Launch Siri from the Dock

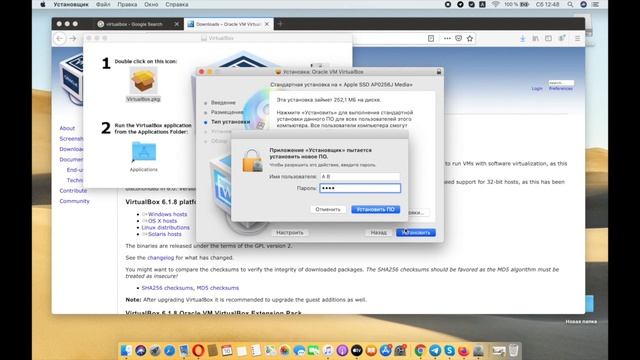pyautogui.click(x=141, y=350)
